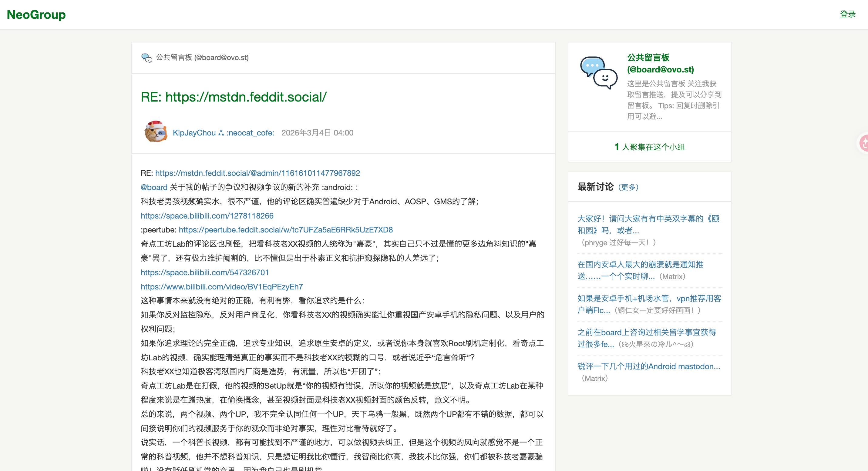The width and height of the screenshot is (868, 471).
Task: Open the bilibili video BV1EqPEzyEh7 link
Action: [221, 286]
